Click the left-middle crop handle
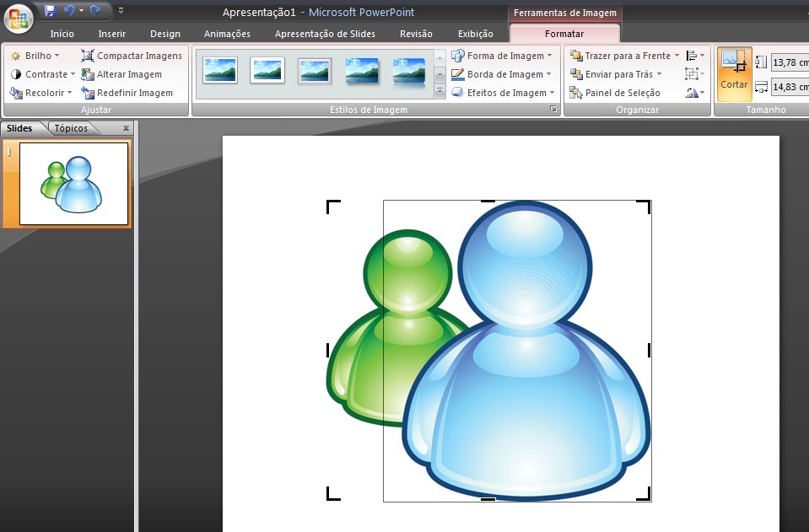This screenshot has height=532, width=809. (328, 351)
